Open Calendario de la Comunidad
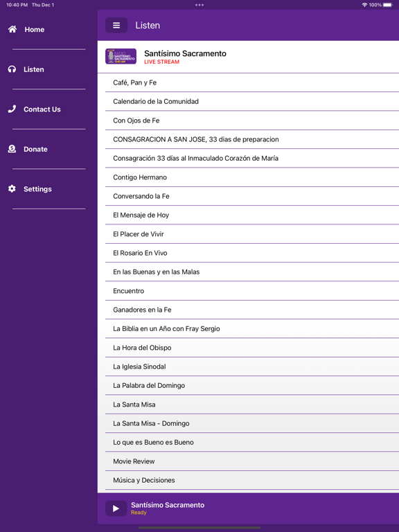 pyautogui.click(x=252, y=101)
